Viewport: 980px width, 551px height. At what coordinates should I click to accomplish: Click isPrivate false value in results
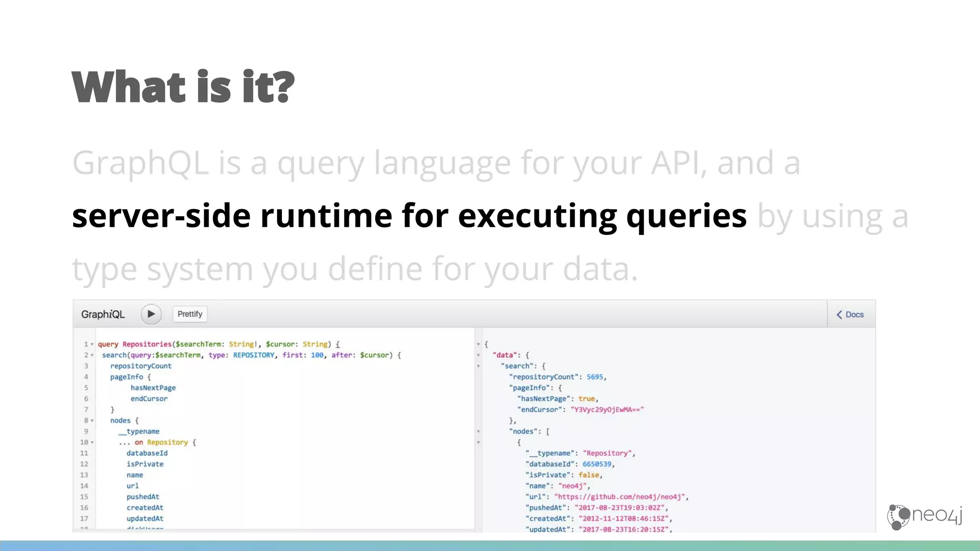(x=589, y=475)
